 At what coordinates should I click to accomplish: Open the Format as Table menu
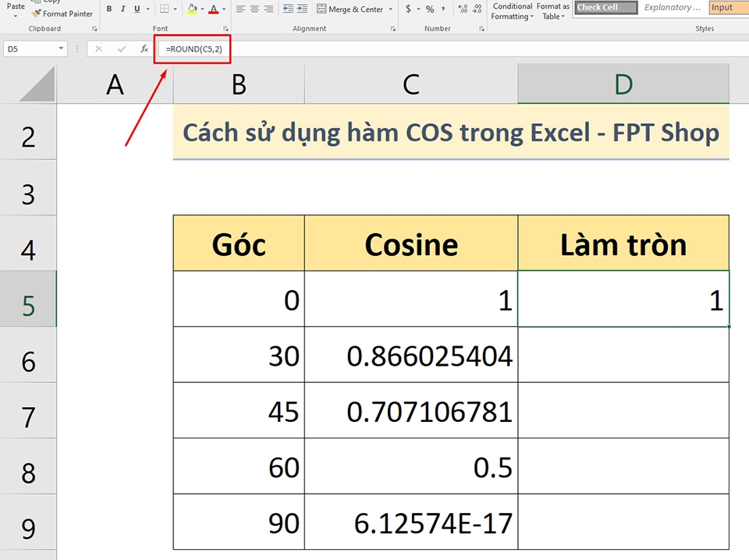(553, 11)
